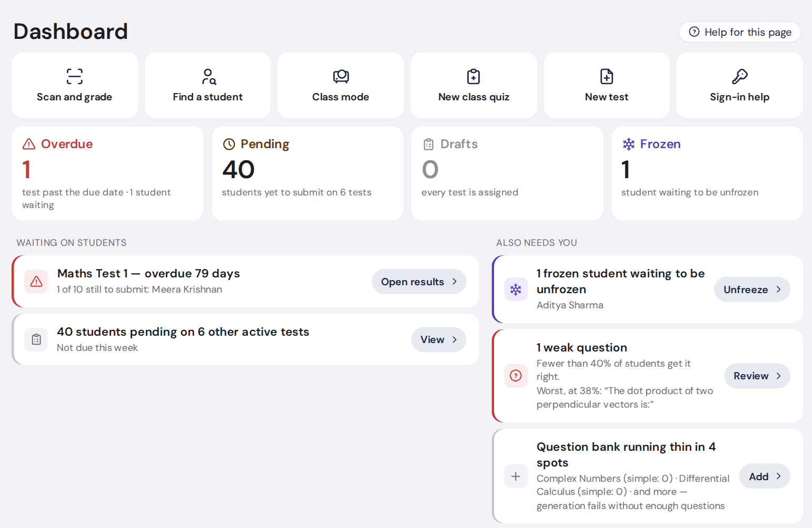This screenshot has width=812, height=528.
Task: Open the Pending summary count 40
Action: tap(239, 169)
